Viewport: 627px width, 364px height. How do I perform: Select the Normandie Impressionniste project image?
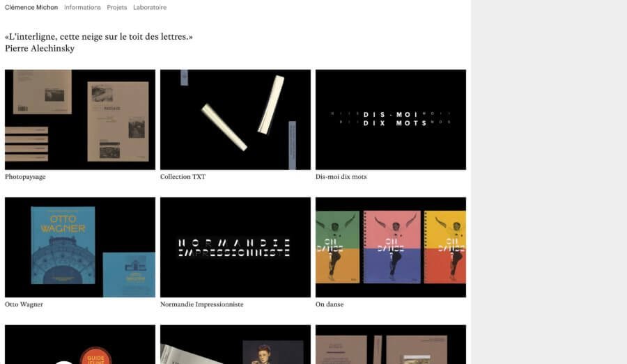(x=235, y=247)
